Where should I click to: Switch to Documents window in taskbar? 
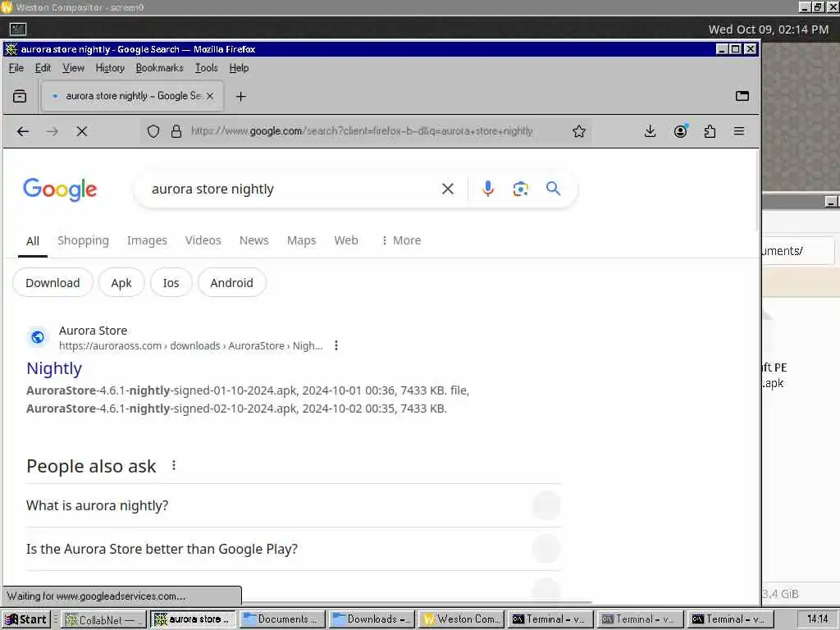(282, 620)
